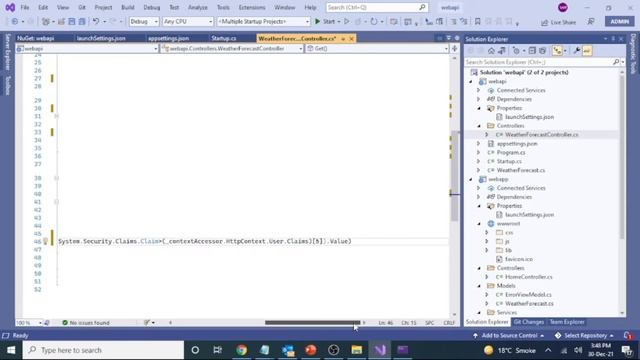Click the Windows Start button
The image size is (640, 360).
11,350
